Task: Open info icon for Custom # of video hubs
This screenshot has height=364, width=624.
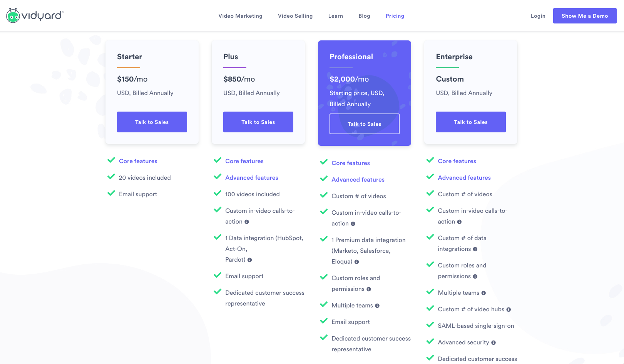Action: pos(509,310)
